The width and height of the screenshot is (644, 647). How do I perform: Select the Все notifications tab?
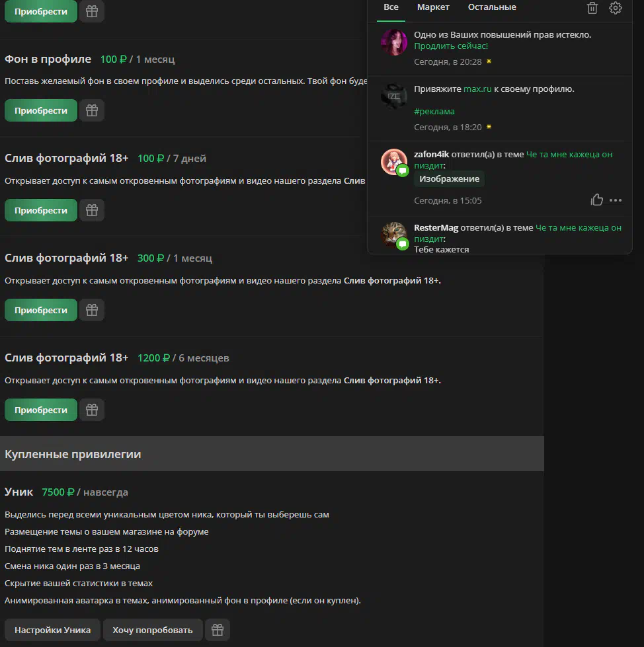[x=391, y=7]
